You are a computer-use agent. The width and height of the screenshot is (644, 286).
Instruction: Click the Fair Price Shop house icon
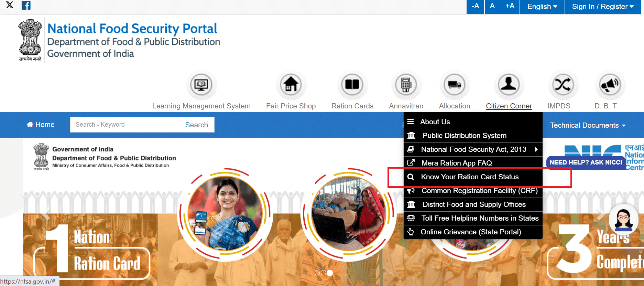coord(291,85)
